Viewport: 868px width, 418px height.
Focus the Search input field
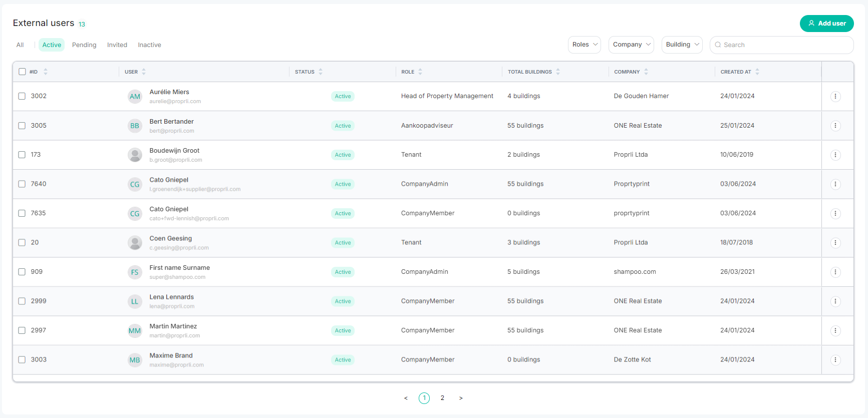tap(781, 45)
